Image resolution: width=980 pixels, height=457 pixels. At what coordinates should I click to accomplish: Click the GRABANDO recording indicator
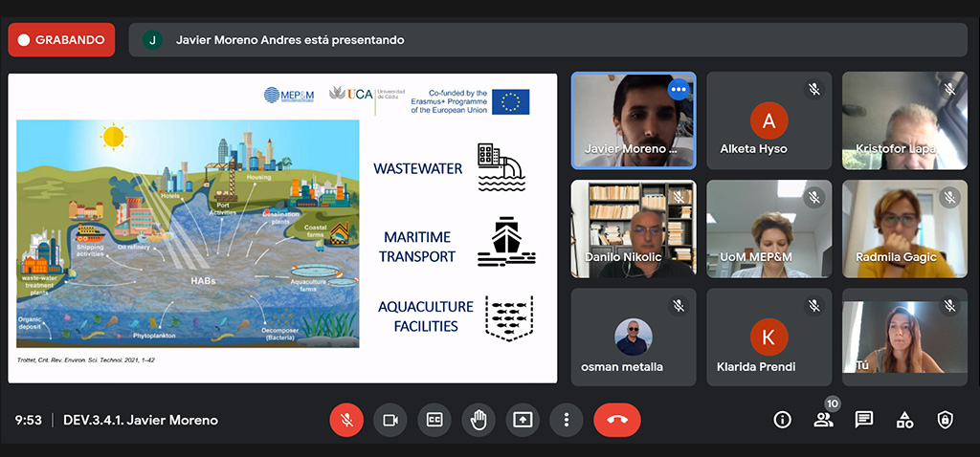click(x=61, y=40)
